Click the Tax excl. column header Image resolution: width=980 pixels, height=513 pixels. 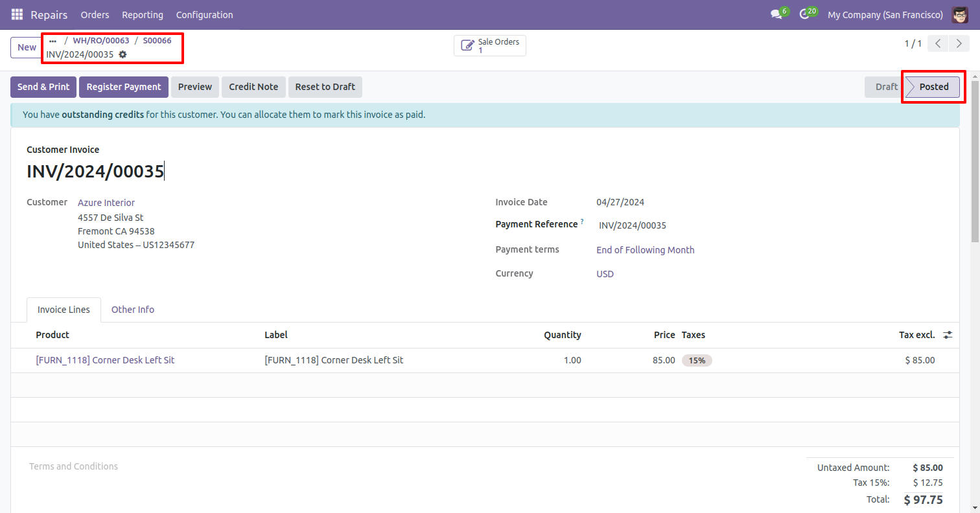point(917,335)
